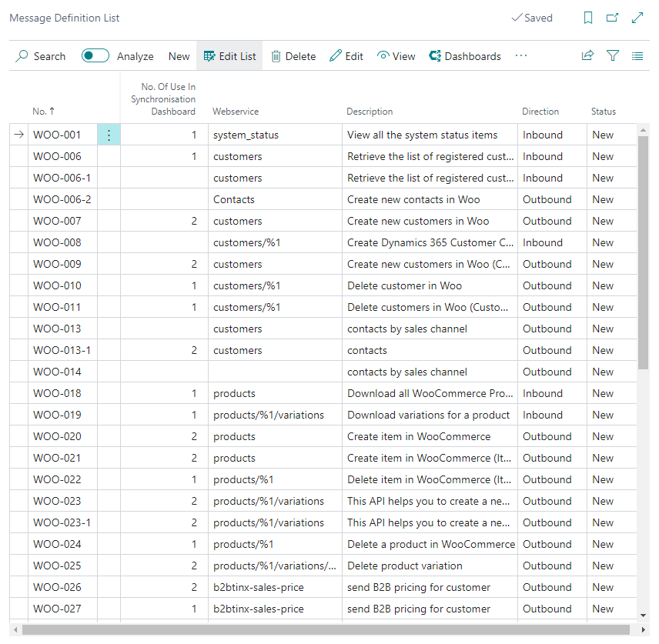The image size is (659, 644).
Task: Open the View action
Action: tap(396, 56)
